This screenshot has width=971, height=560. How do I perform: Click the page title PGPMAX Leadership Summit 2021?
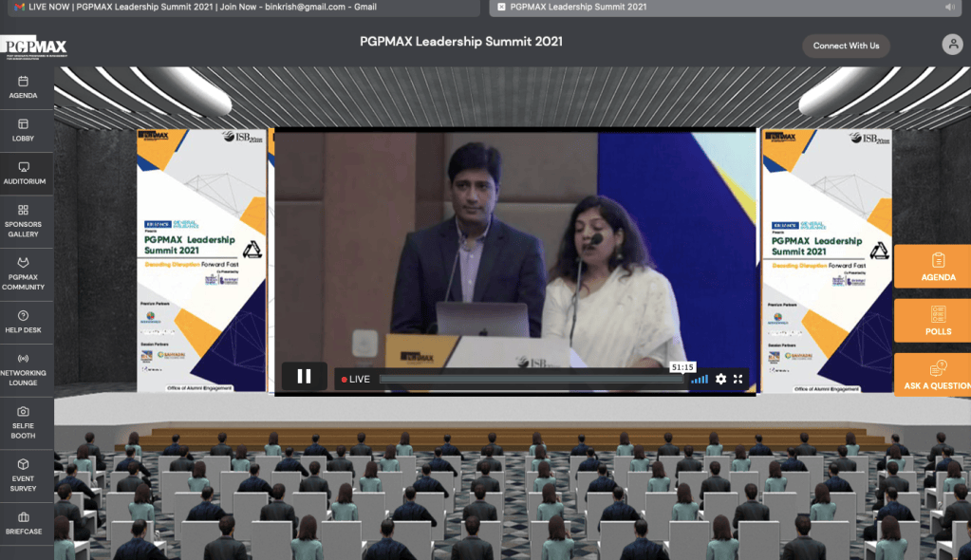coord(461,42)
